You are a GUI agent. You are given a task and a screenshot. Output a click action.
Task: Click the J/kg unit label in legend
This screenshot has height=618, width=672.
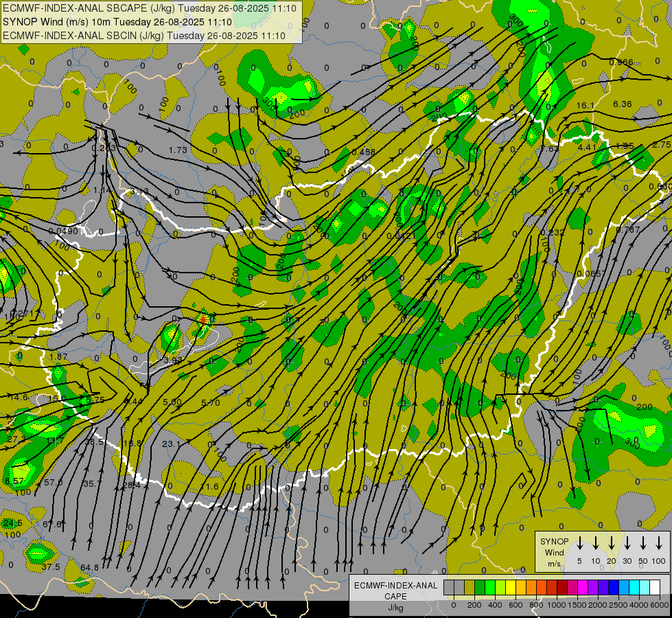coord(395,608)
